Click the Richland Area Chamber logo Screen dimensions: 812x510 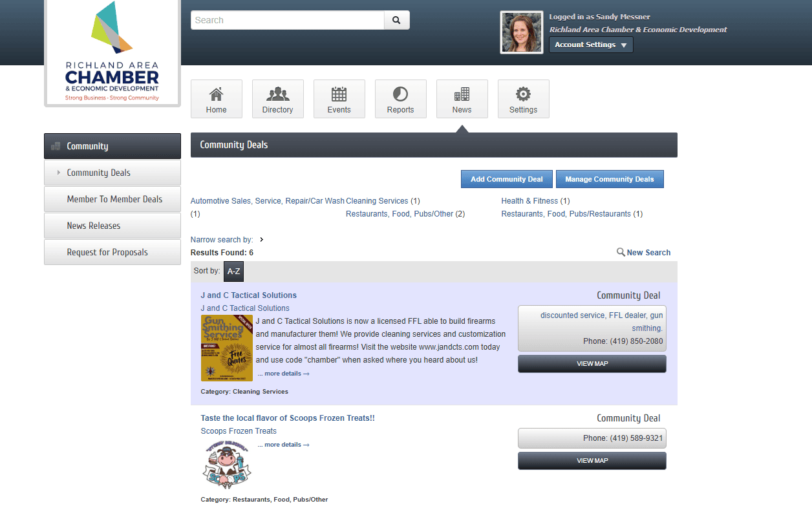[x=112, y=52]
